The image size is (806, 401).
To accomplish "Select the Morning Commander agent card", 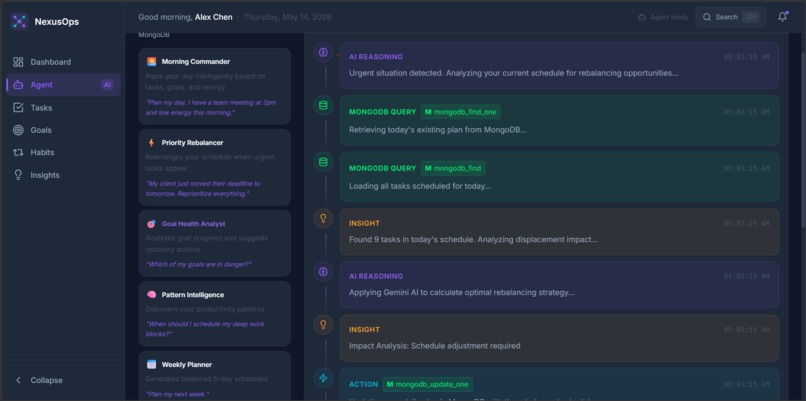I will pyautogui.click(x=214, y=86).
